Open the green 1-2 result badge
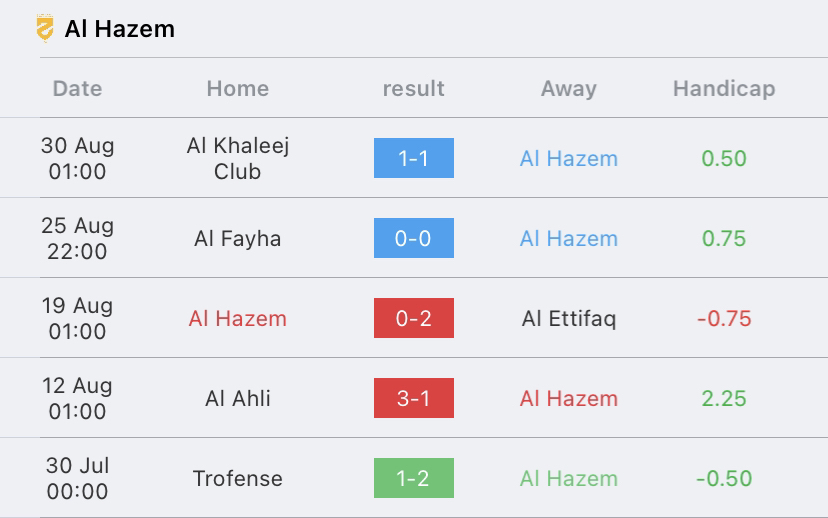 pos(413,478)
